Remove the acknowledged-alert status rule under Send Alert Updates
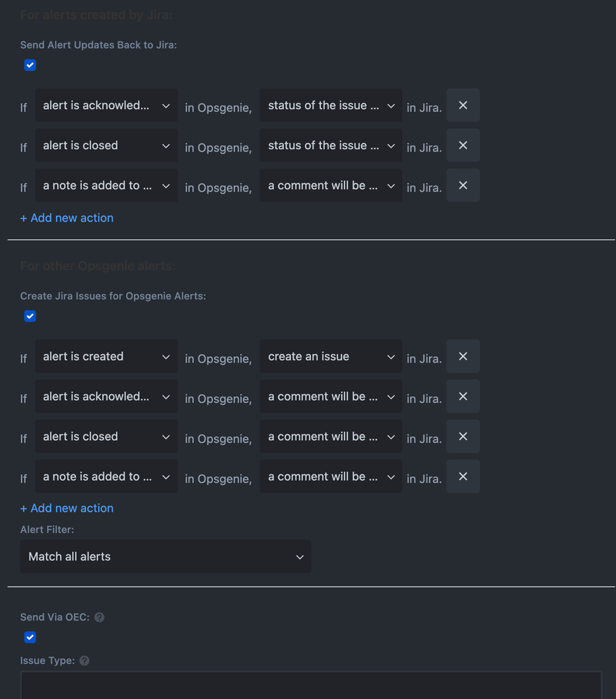This screenshot has width=616, height=699. click(x=463, y=105)
